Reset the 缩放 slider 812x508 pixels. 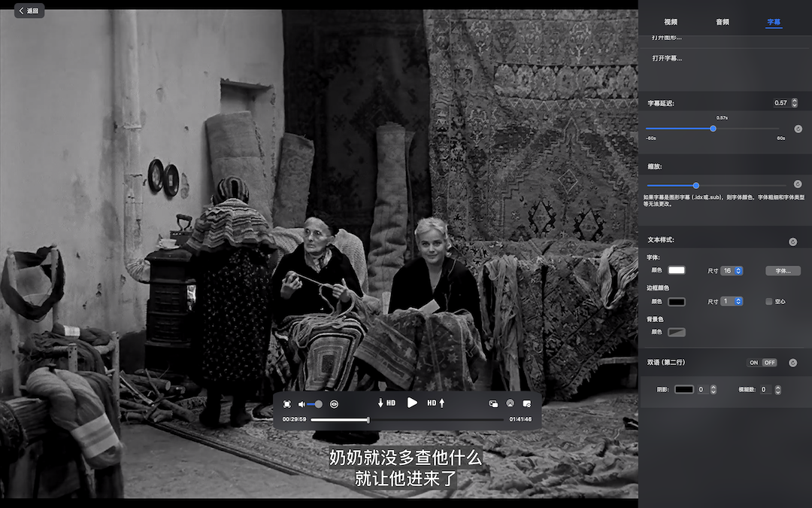tap(798, 184)
